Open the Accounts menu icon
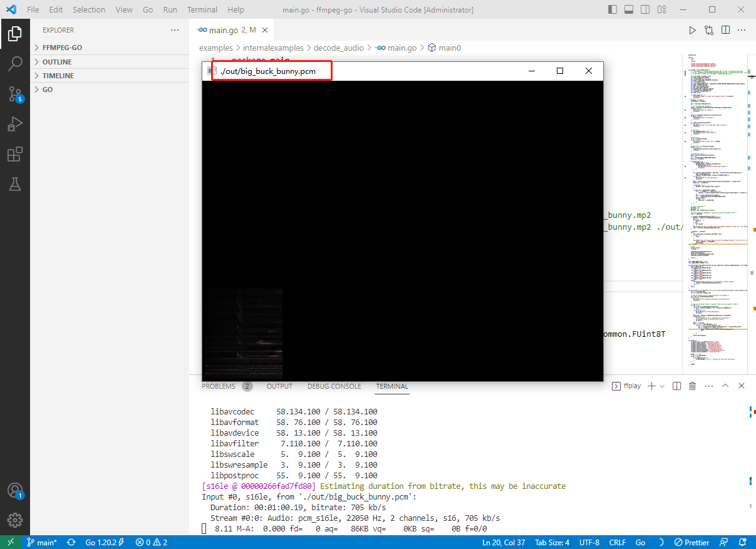This screenshot has height=549, width=756. coord(15,490)
